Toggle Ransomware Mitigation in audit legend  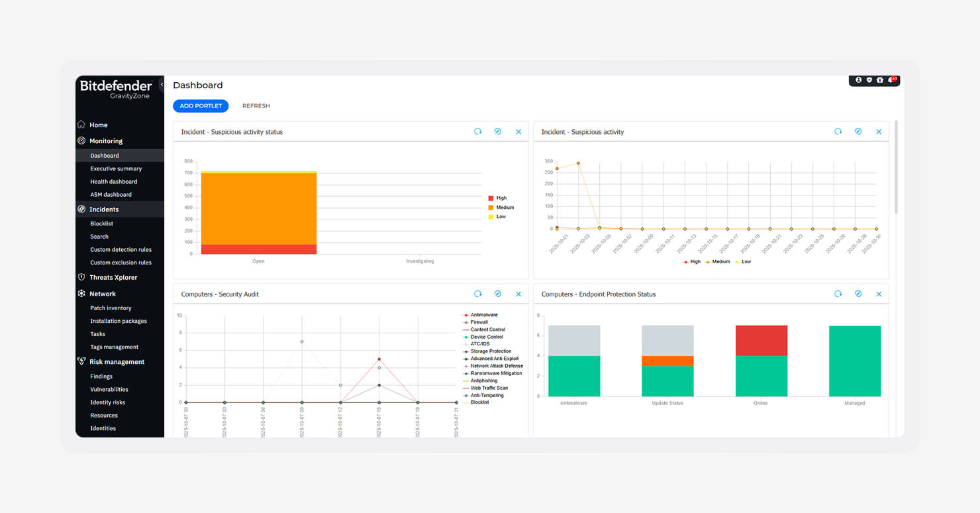pos(492,373)
